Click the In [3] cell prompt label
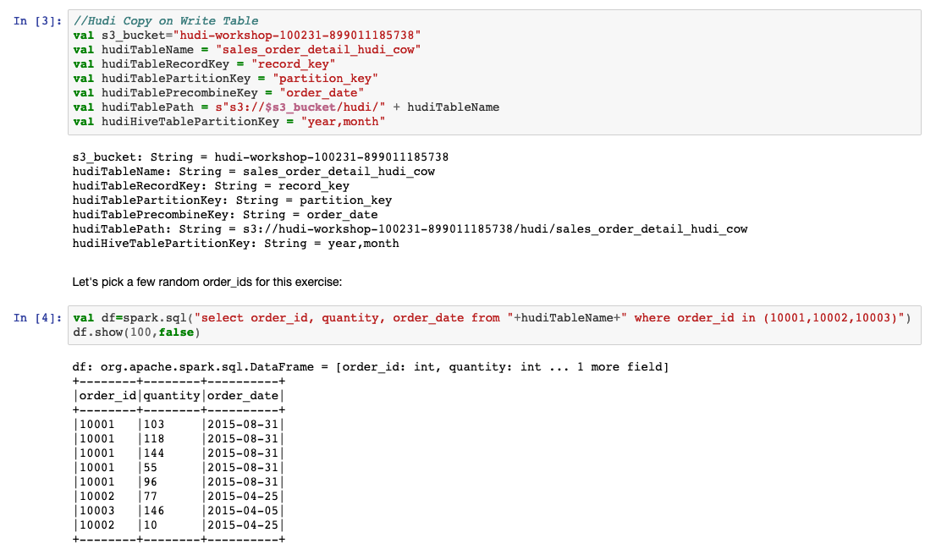 pyautogui.click(x=38, y=21)
